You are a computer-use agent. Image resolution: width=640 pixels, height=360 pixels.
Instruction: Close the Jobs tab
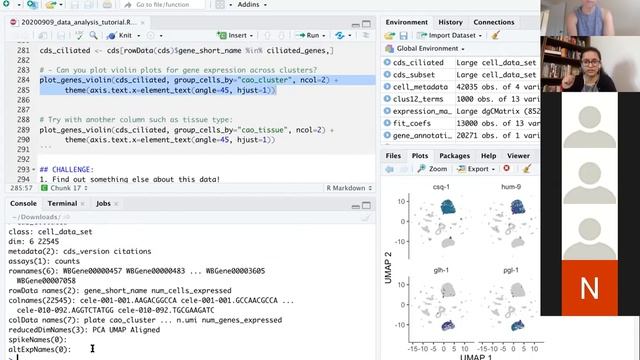click(116, 204)
